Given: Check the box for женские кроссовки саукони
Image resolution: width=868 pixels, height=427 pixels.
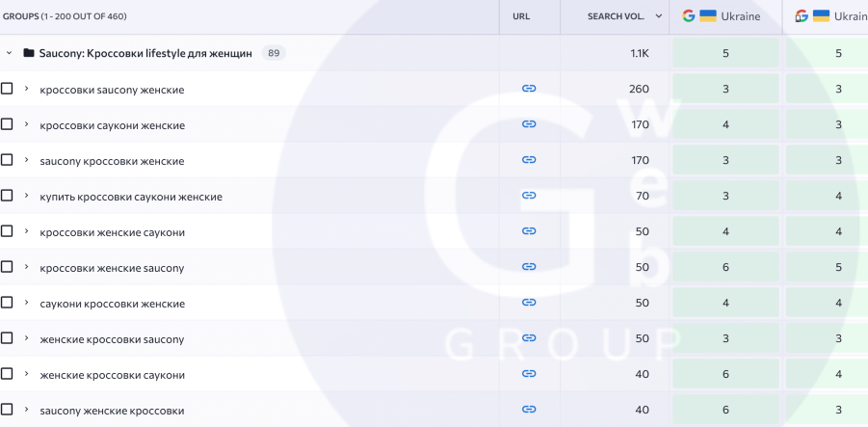Looking at the screenshot, I should [8, 374].
